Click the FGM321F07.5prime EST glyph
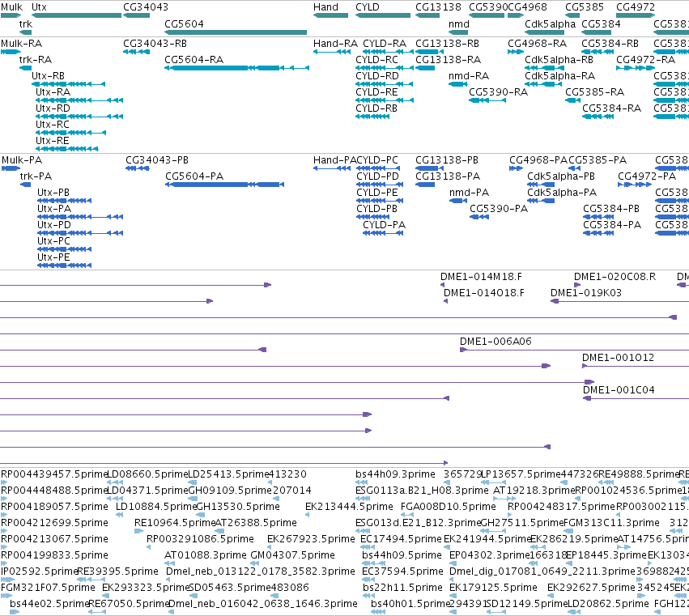The width and height of the screenshot is (689, 616). tap(6, 596)
